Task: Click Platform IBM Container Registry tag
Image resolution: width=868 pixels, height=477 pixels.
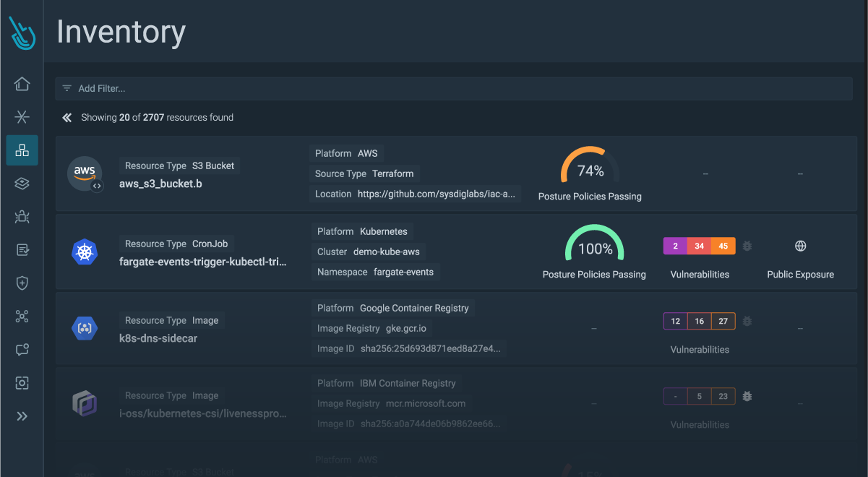Action: (387, 383)
